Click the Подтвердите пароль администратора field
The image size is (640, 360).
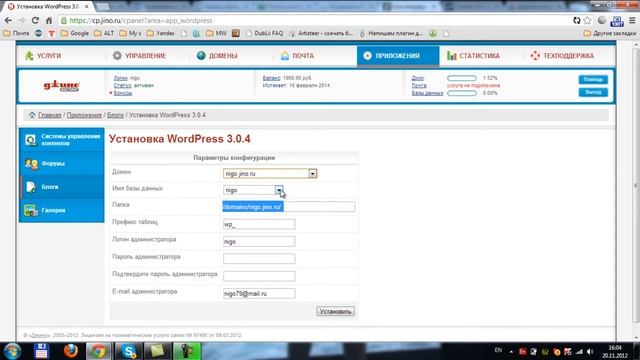point(259,276)
